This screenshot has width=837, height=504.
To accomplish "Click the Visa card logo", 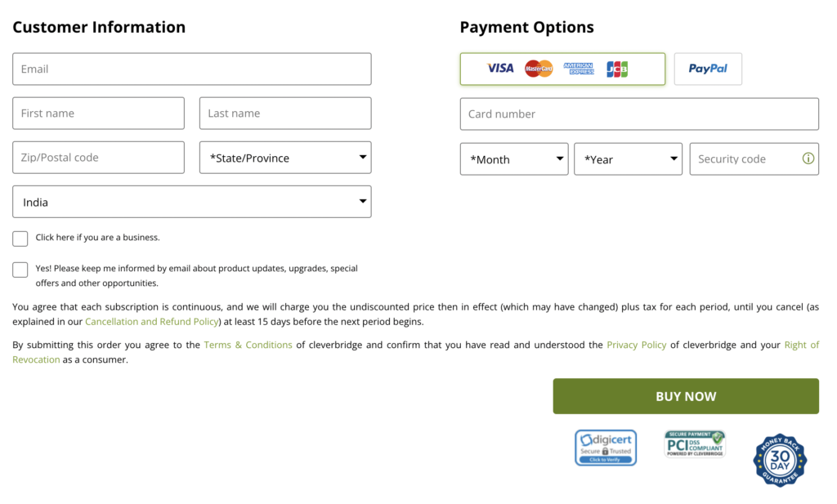I will 500,69.
